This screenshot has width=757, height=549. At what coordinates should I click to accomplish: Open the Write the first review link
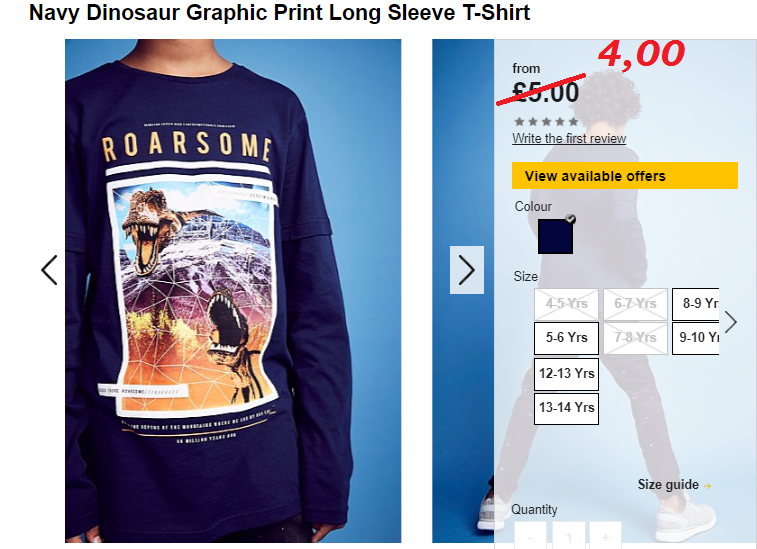569,139
